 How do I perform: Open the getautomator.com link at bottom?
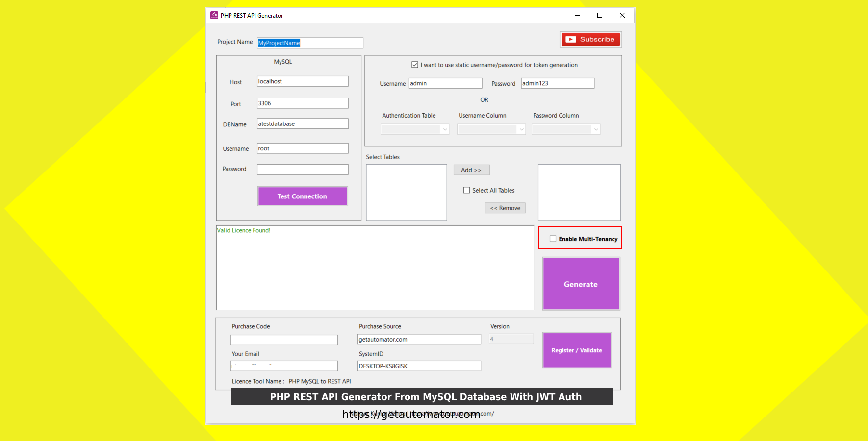(x=411, y=414)
